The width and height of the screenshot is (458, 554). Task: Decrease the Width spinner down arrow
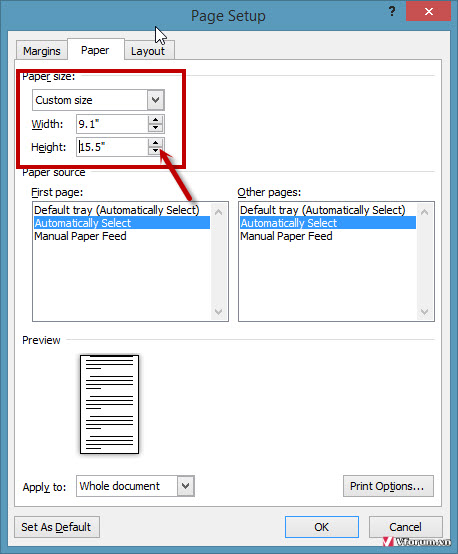point(155,128)
